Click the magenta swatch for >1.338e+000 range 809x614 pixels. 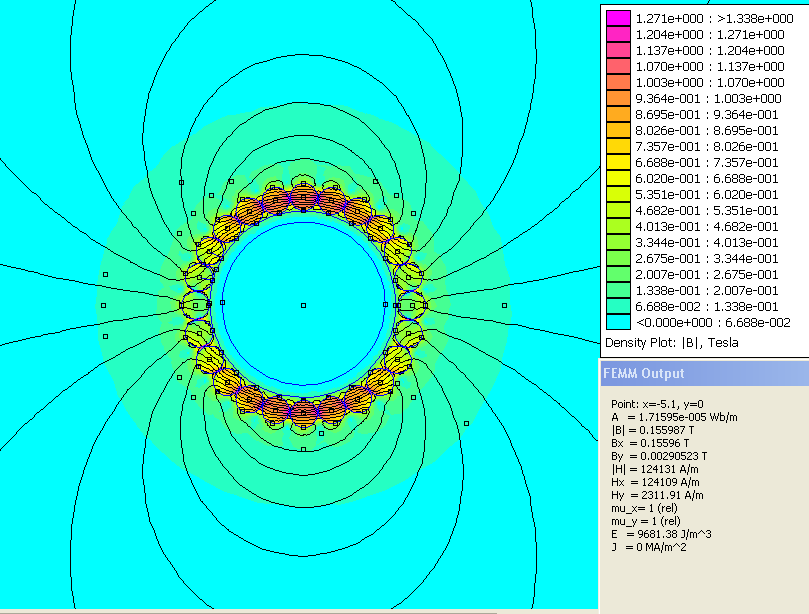click(618, 18)
